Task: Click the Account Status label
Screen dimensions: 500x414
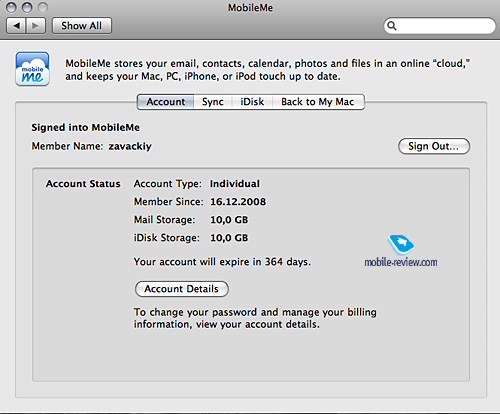Action: (x=83, y=184)
